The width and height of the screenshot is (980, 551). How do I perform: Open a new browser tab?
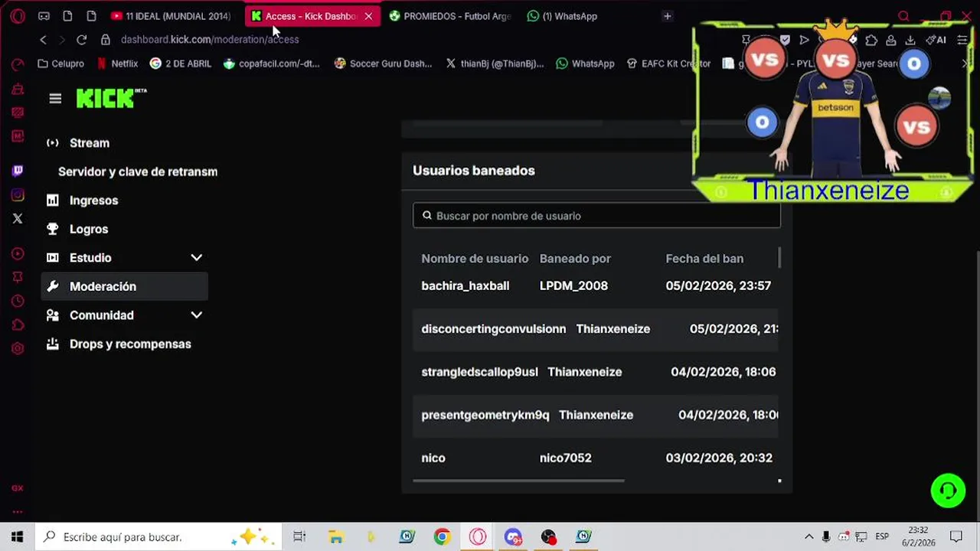(x=668, y=16)
